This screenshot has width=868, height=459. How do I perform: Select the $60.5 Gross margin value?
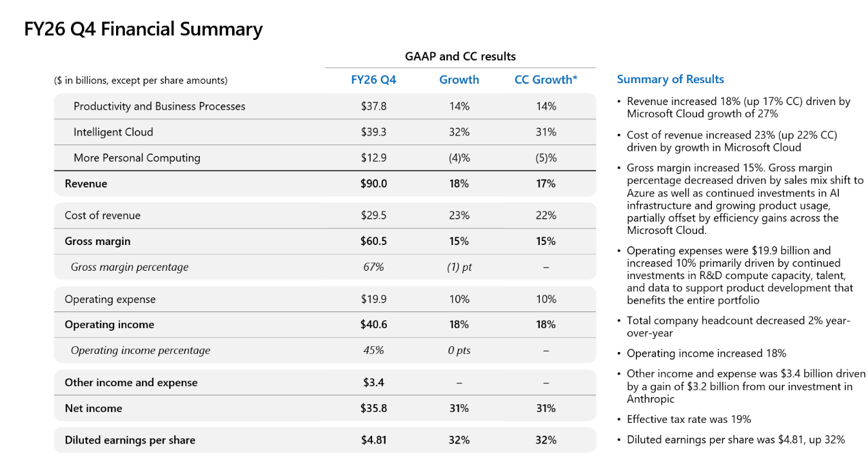coord(374,241)
